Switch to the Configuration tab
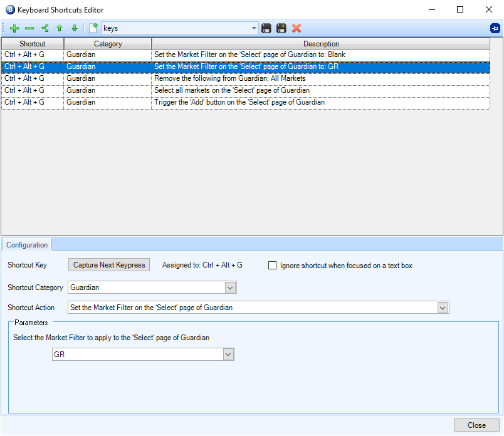The height and width of the screenshot is (436, 504). 27,245
